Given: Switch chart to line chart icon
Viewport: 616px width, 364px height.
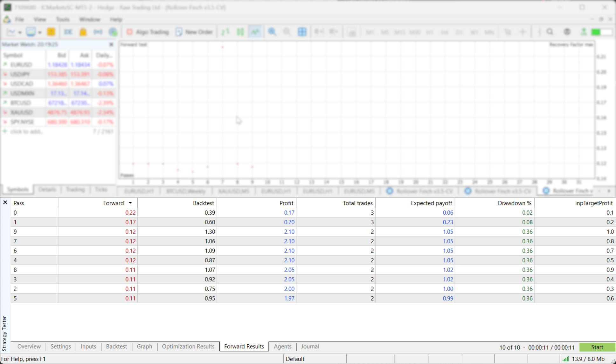Looking at the screenshot, I should tap(255, 32).
